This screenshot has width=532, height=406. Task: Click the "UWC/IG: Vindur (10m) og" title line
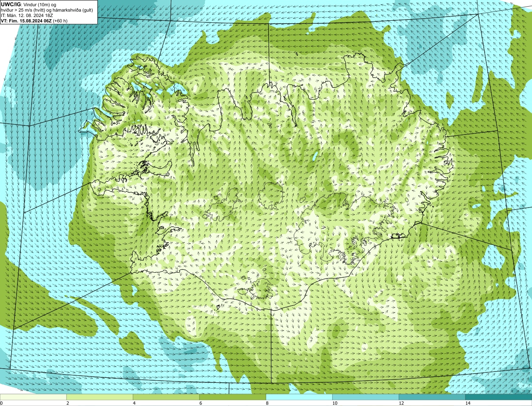point(28,4)
